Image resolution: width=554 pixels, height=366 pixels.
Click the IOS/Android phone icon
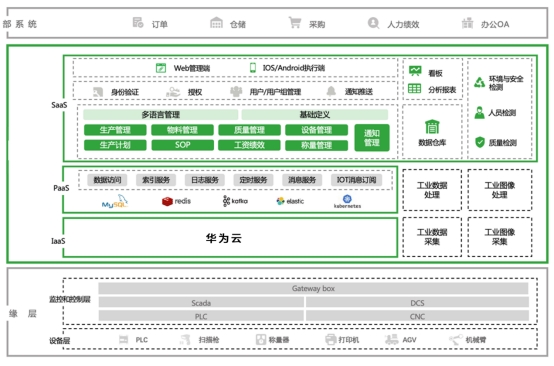pos(253,67)
